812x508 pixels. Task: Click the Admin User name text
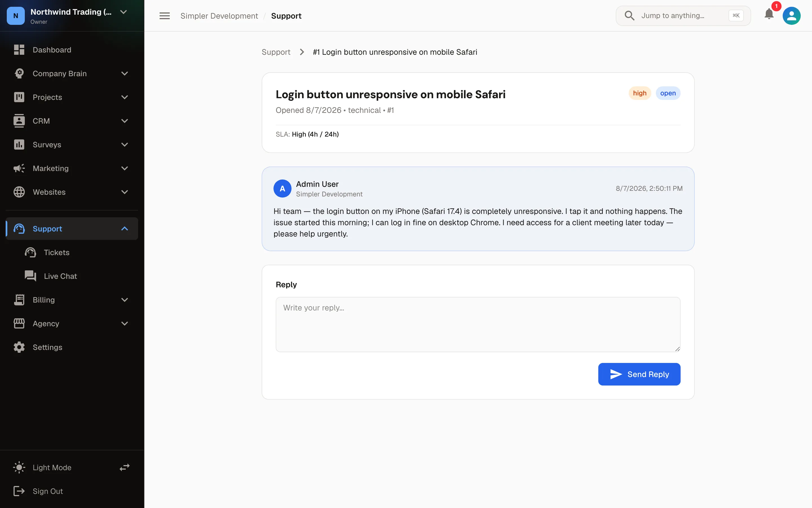[x=317, y=184]
